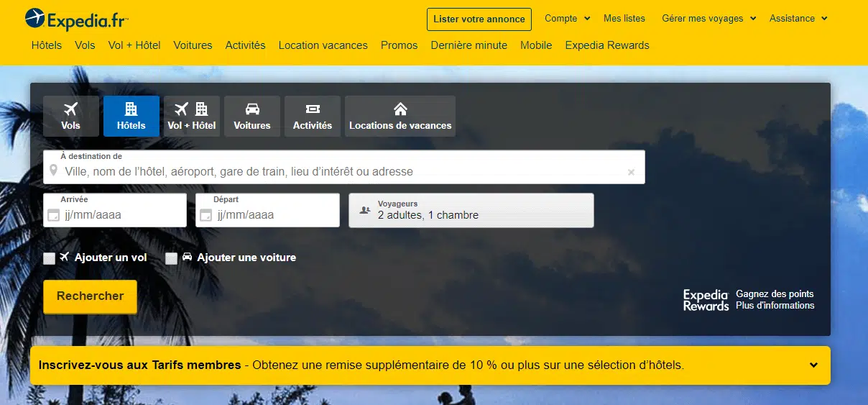
Task: Open Vol + Hôtel in top navigation
Action: (x=134, y=45)
